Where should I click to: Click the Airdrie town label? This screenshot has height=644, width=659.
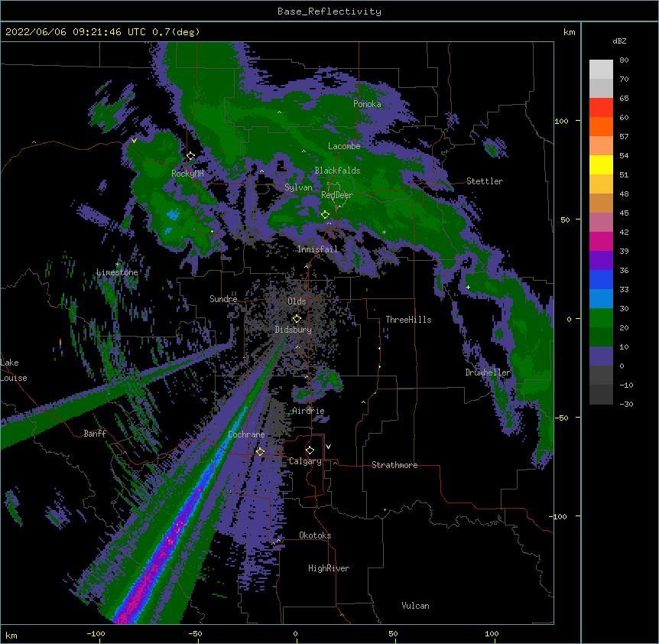point(308,411)
